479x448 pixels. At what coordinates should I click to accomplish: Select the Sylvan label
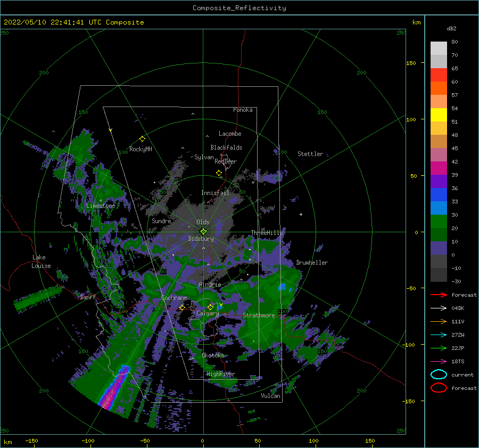point(204,157)
